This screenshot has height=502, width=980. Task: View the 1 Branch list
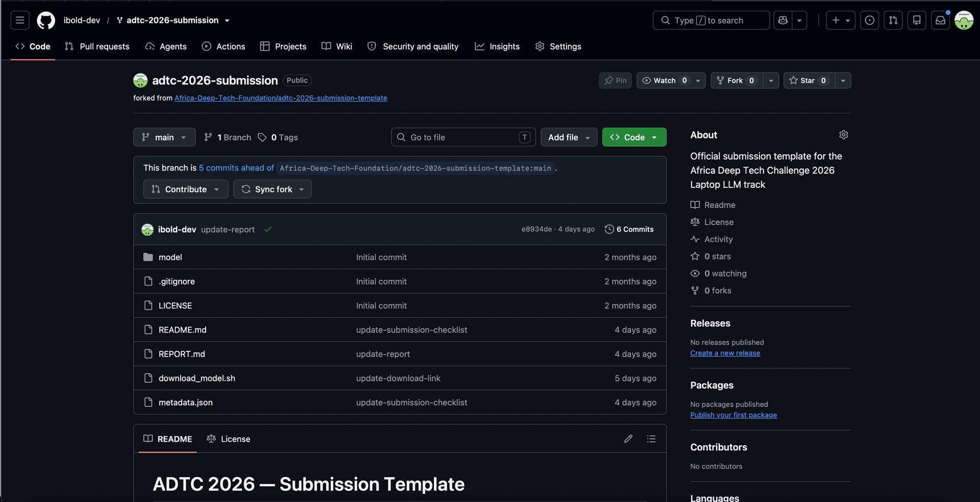pos(228,137)
